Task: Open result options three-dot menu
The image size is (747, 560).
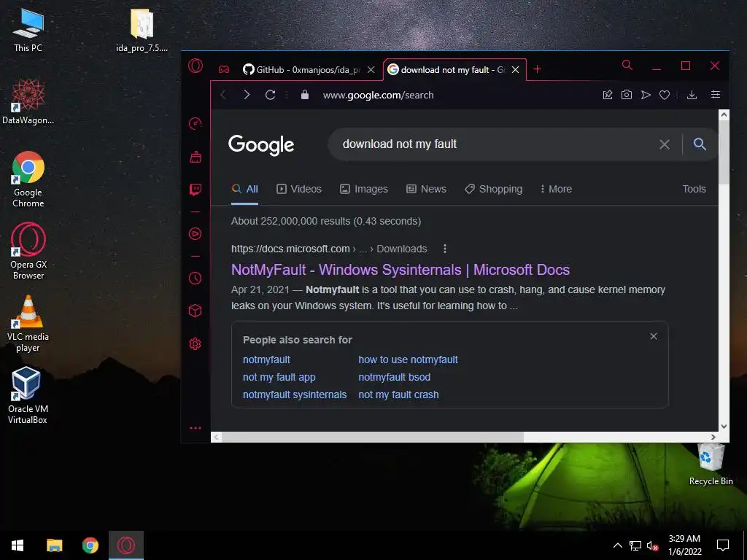Action: point(444,249)
